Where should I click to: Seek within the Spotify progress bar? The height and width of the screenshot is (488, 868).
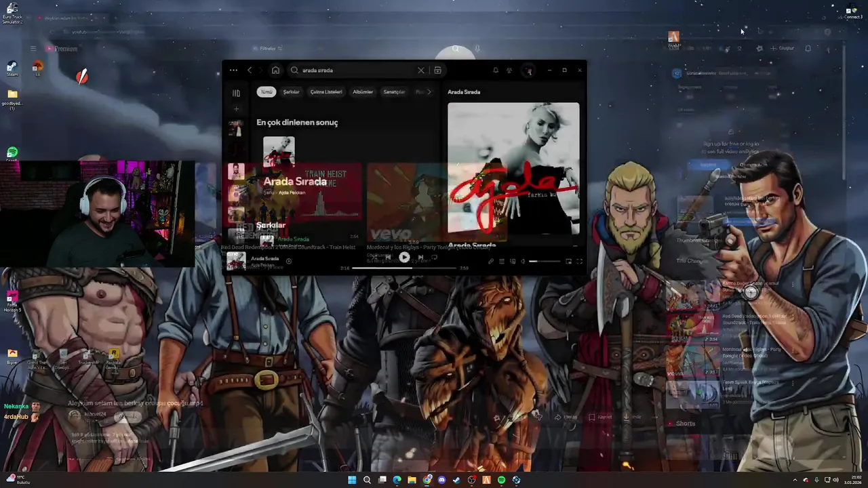coord(404,268)
